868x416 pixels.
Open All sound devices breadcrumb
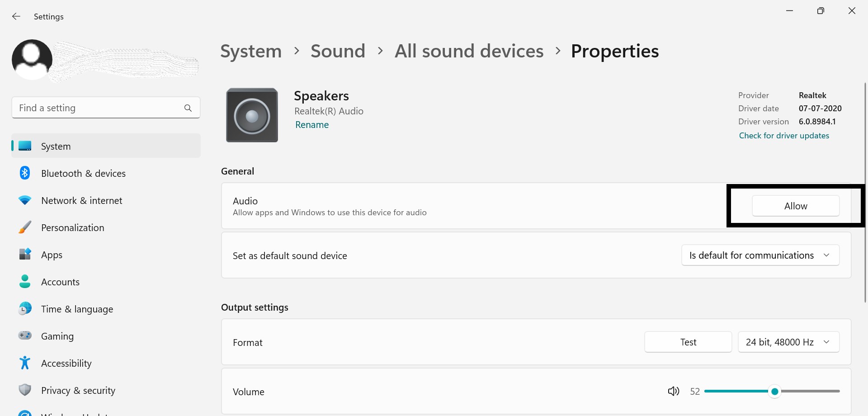click(x=469, y=51)
